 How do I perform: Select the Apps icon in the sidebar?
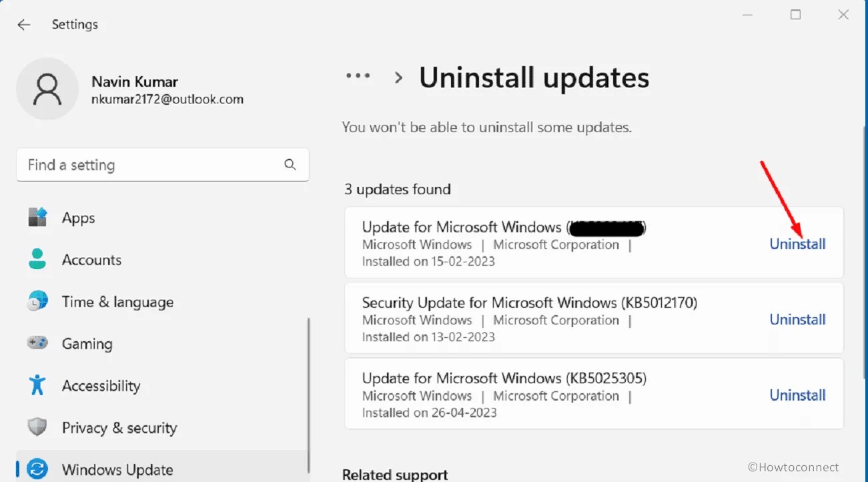(37, 217)
